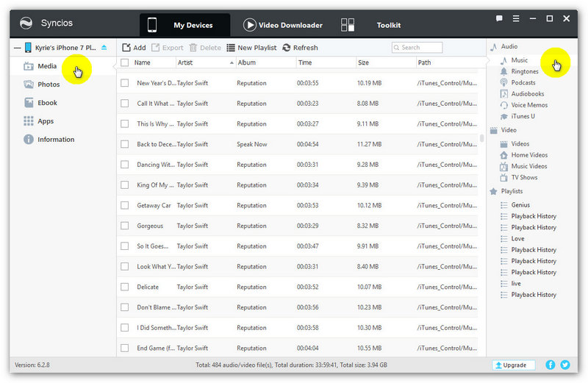This screenshot has height=383, width=588.
Task: Check the Gorgeous song checkbox
Action: click(x=124, y=226)
